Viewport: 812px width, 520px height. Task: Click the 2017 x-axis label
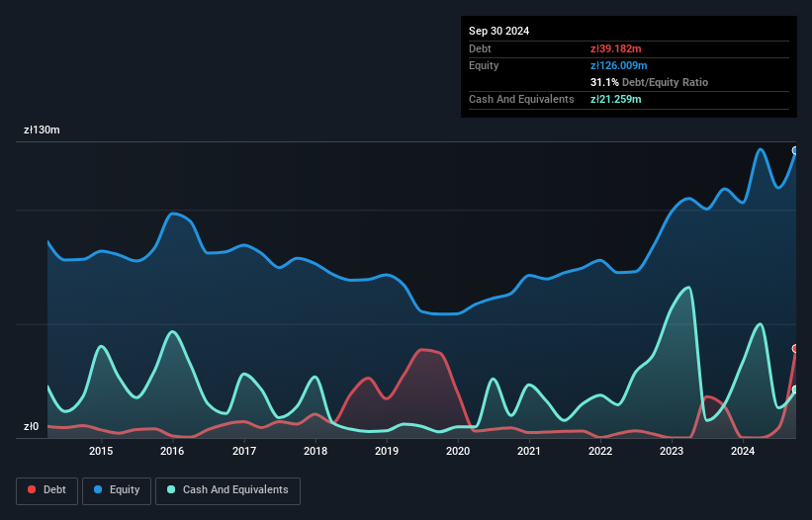pos(244,451)
